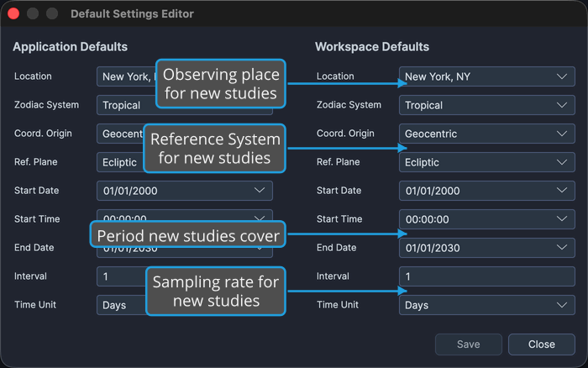
Task: Open Application Coord. Origin combo box
Action: point(120,134)
